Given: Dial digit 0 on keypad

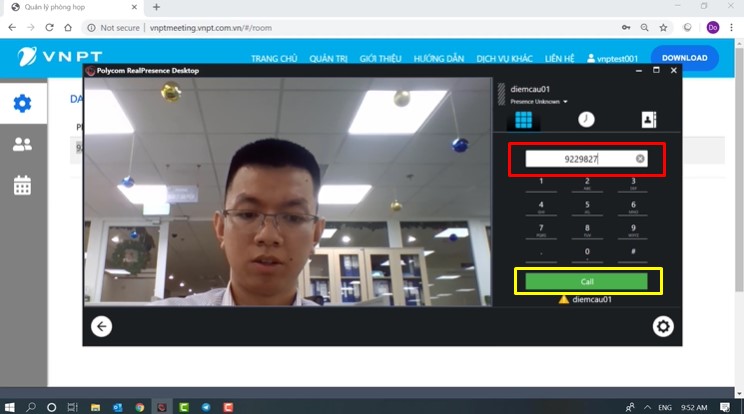Looking at the screenshot, I should 587,254.
